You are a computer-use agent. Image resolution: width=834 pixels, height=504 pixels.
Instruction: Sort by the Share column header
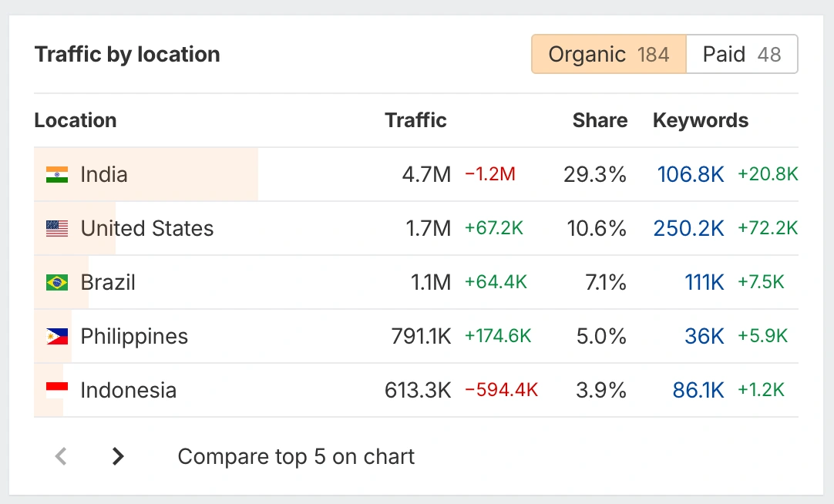600,120
